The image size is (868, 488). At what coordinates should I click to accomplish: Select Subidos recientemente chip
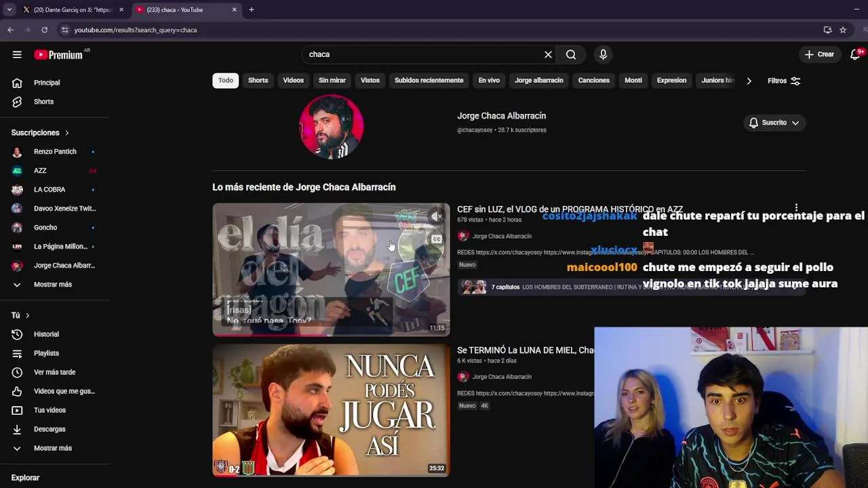(x=429, y=81)
